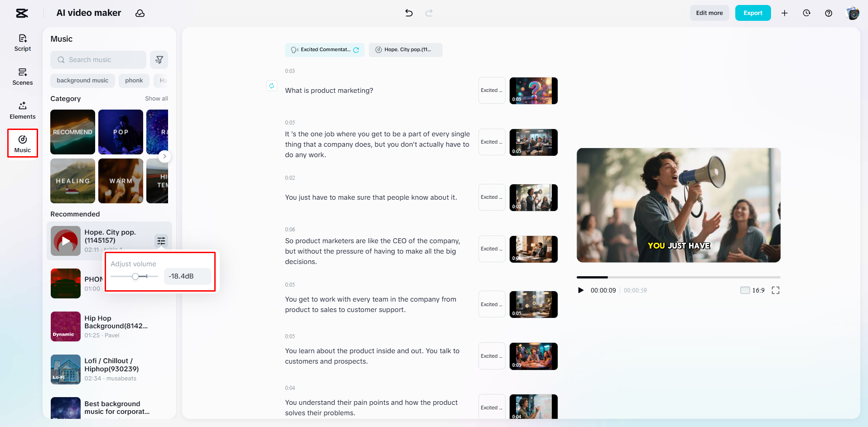
Task: Click the line 'You learn about the product'
Action: click(x=372, y=356)
